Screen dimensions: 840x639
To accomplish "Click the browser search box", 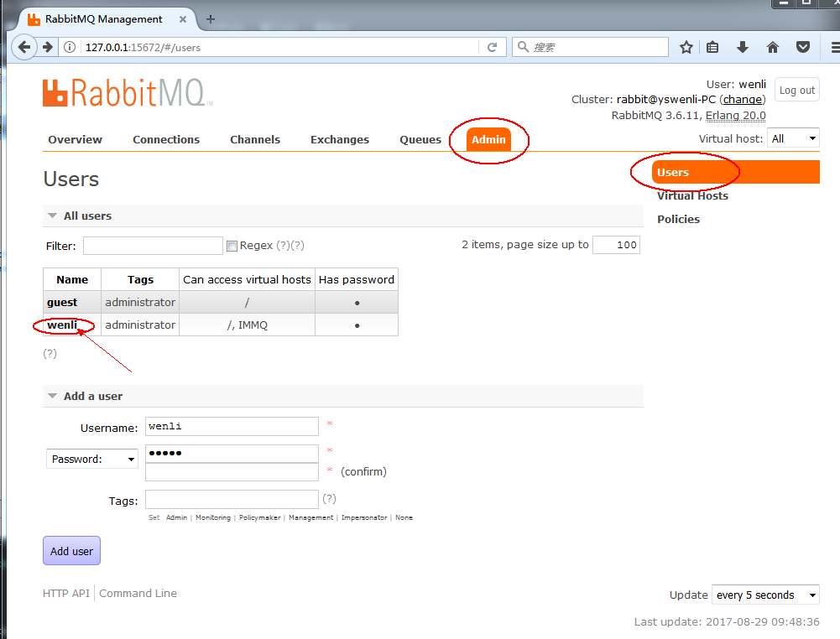I will [x=590, y=47].
